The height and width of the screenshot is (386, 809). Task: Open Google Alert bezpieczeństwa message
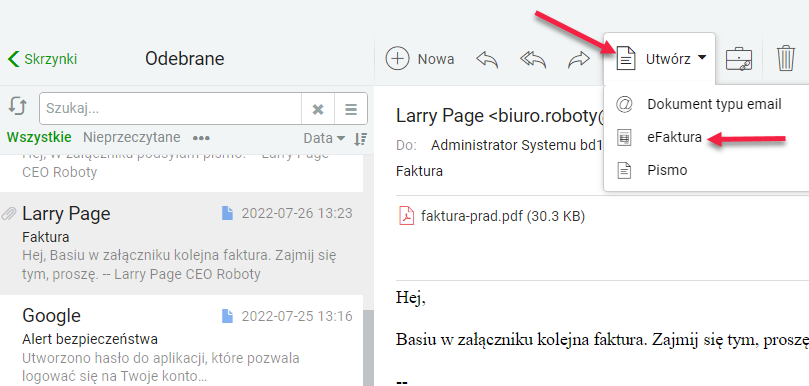(181, 341)
